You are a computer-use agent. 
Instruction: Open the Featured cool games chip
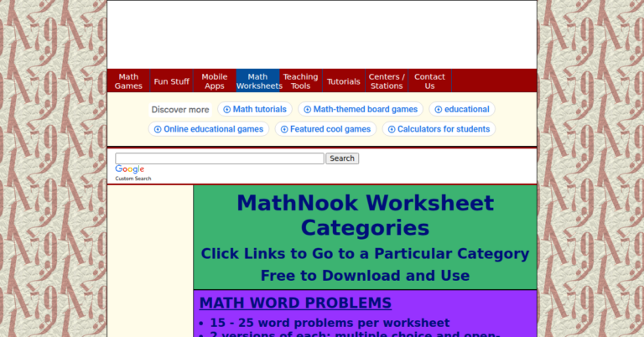325,129
